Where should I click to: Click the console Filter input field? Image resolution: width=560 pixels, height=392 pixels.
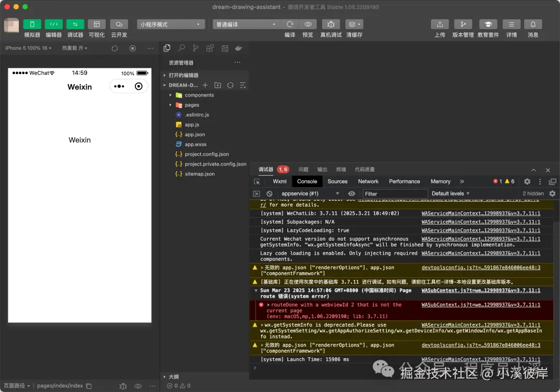click(395, 194)
